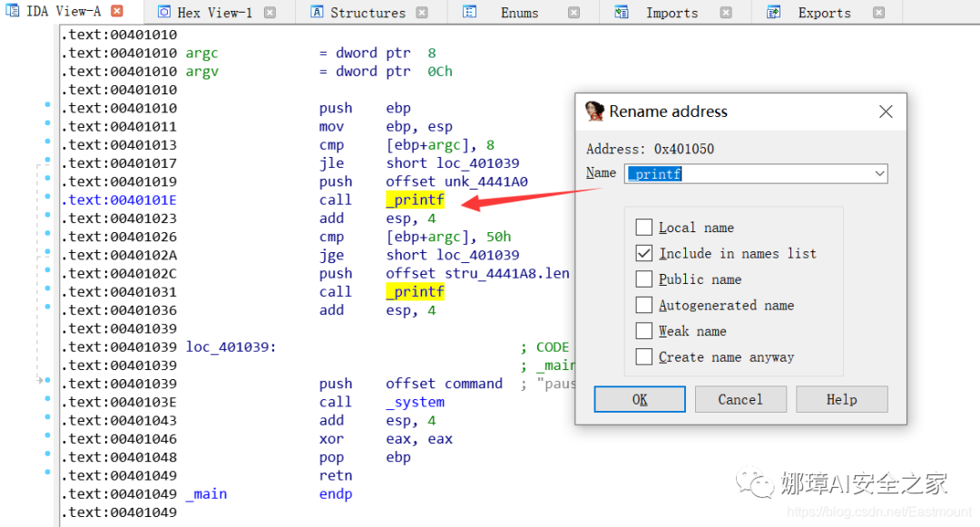Screen dimensions: 980x527
Task: Close the Structures tab
Action: [x=423, y=13]
